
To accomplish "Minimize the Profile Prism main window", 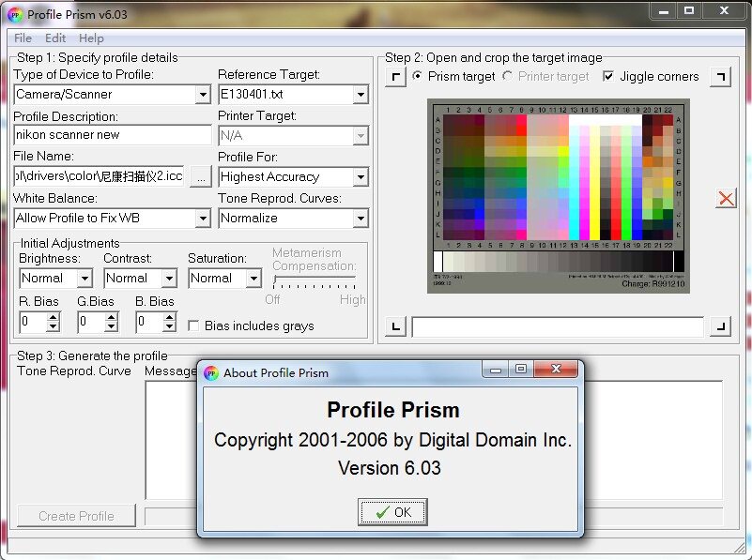I will [663, 10].
